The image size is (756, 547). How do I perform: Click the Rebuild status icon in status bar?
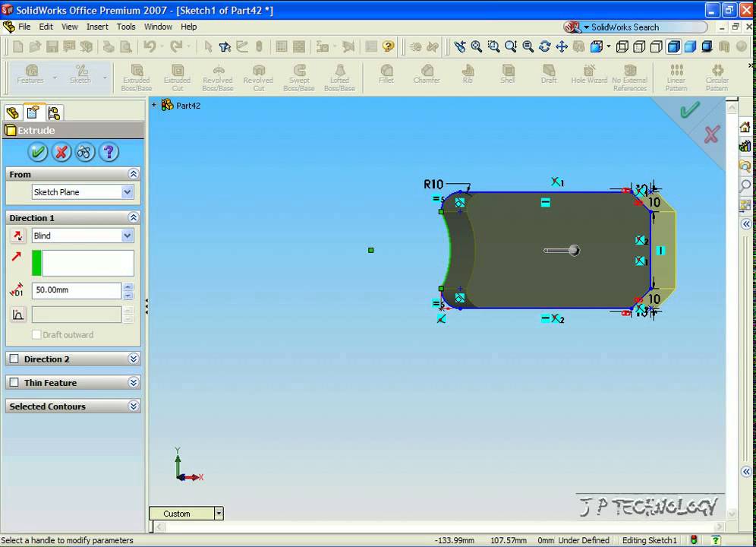click(694, 540)
